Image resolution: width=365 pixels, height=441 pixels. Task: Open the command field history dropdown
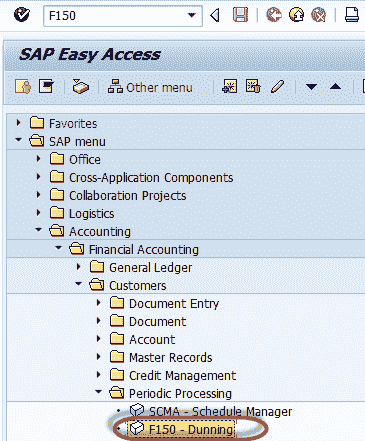click(192, 15)
